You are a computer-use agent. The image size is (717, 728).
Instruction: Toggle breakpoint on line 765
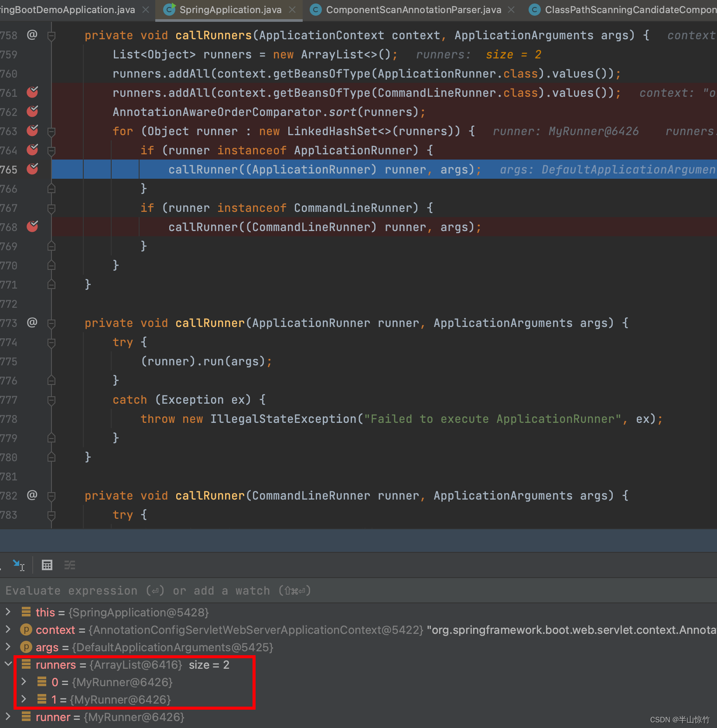(x=32, y=169)
